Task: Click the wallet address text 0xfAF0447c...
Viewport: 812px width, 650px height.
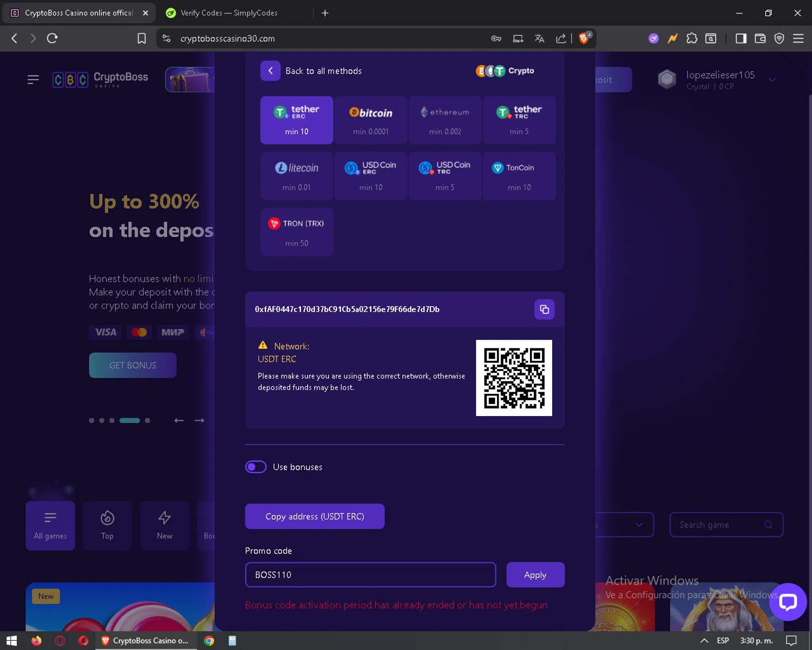Action: click(x=347, y=309)
